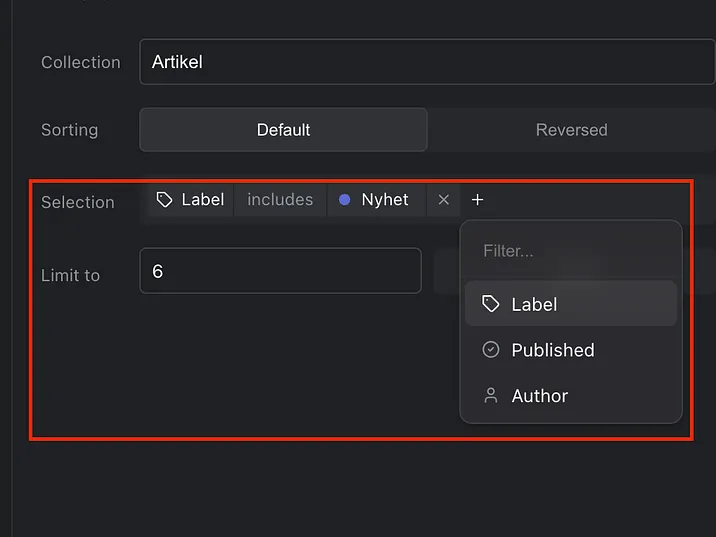Remove the Label filter with the X icon
Viewport: 716px width, 537px height.
[x=443, y=200]
